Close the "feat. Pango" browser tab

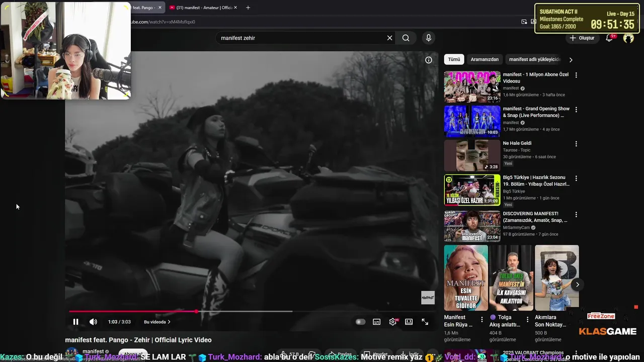[x=160, y=8]
